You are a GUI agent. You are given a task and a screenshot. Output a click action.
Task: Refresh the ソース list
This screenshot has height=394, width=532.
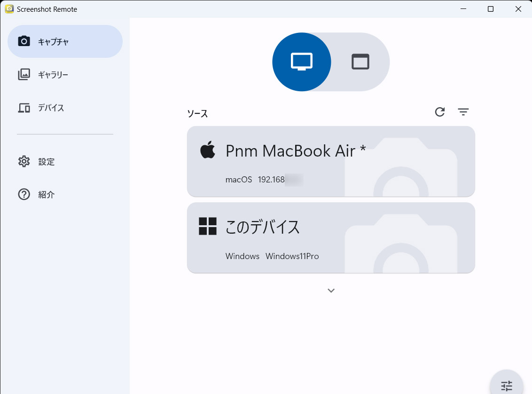(x=440, y=111)
